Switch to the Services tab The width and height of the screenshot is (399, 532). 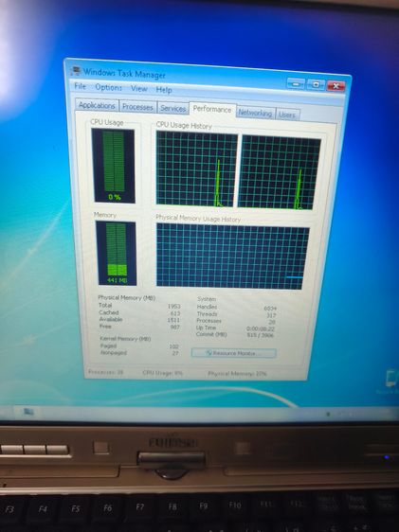click(x=172, y=108)
